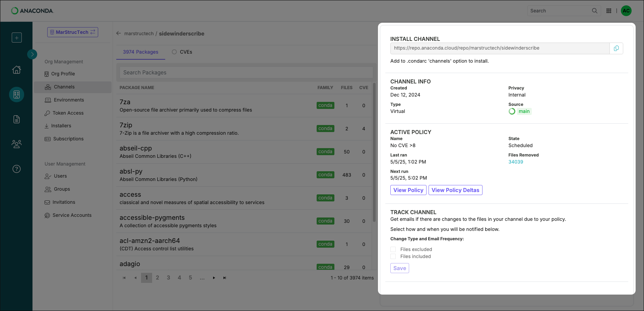
Task: Open Environments menu item
Action: [64, 100]
